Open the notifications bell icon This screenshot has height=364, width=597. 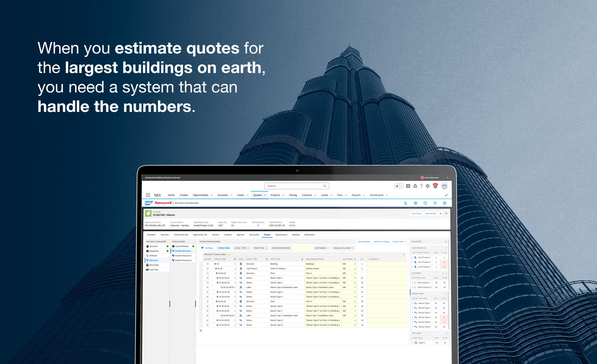[x=435, y=186]
